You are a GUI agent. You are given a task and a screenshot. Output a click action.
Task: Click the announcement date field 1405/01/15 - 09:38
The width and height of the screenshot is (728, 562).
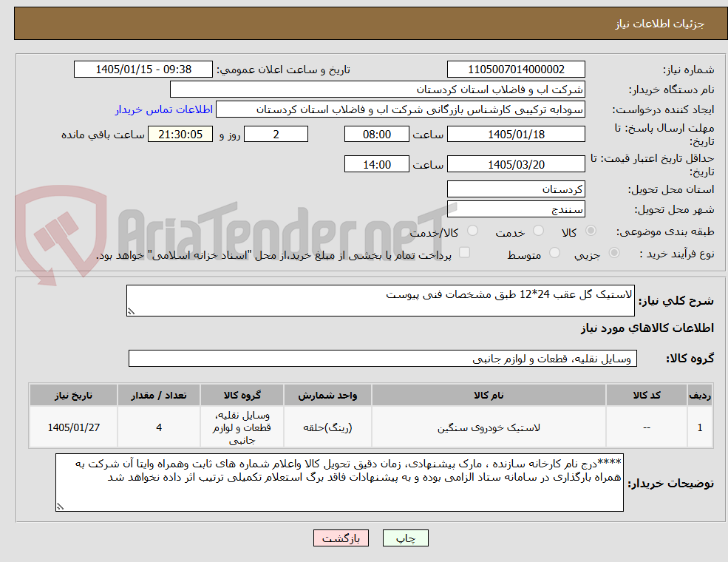click(143, 70)
